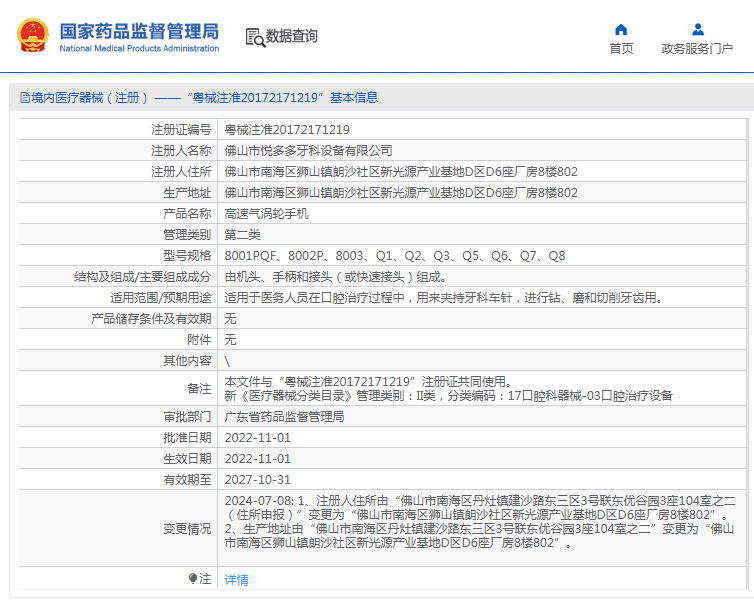Viewport: 754px width, 605px height.
Task: Select backslash value in 其他内容 row
Action: click(x=227, y=361)
